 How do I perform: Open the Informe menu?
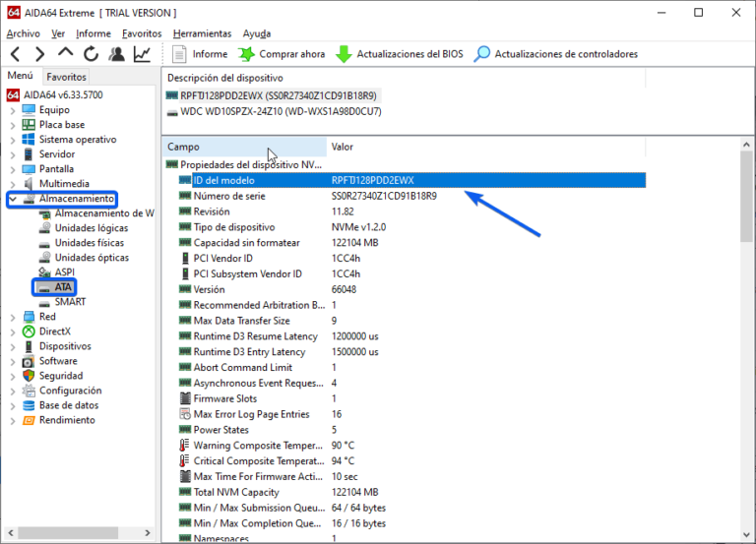point(94,33)
